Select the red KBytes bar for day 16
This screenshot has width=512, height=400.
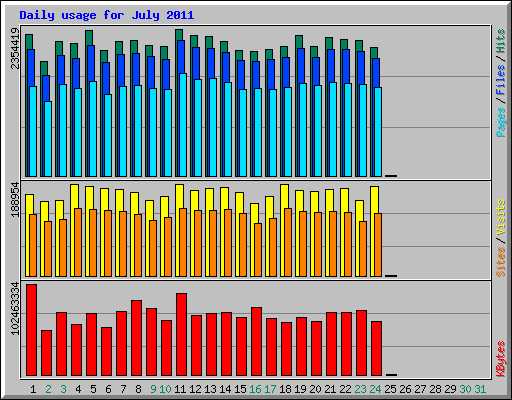(257, 342)
